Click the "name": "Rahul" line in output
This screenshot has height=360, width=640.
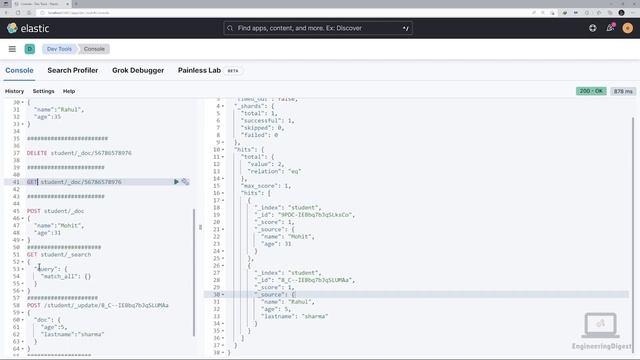[288, 302]
